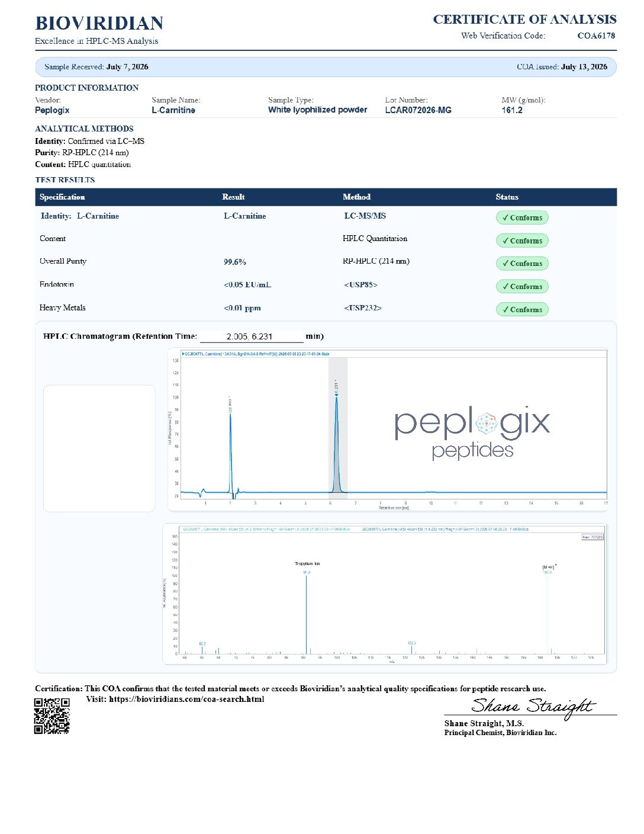Image resolution: width=644 pixels, height=834 pixels.
Task: Click the COA Issued date July 13, 2026
Action: click(584, 67)
